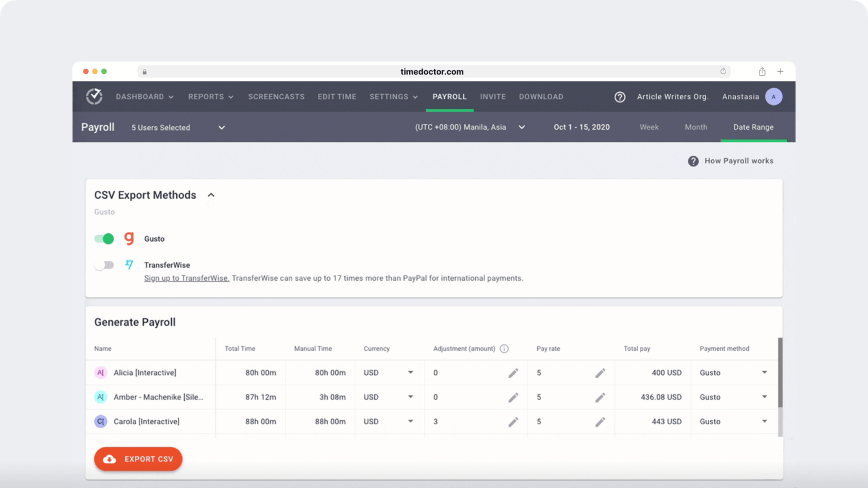Follow the Sign up to TransferWise link
The image size is (868, 488).
(x=186, y=278)
